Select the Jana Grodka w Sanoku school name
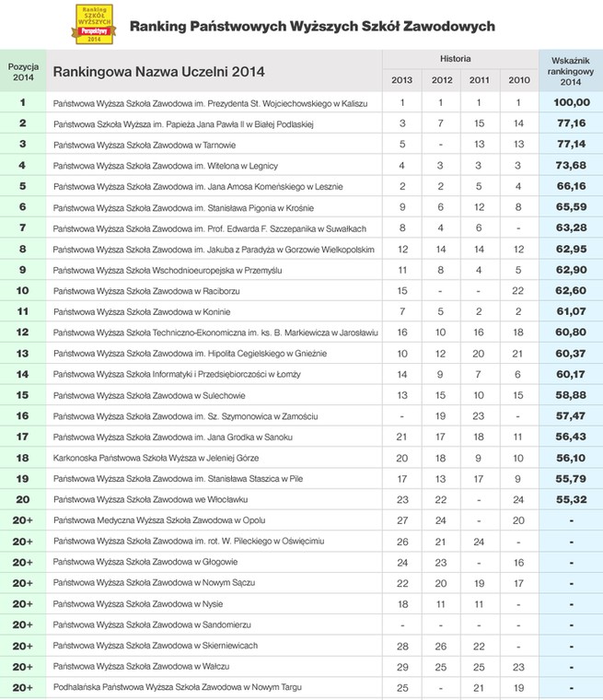Screen dimensions: 603x700 coord(173,437)
